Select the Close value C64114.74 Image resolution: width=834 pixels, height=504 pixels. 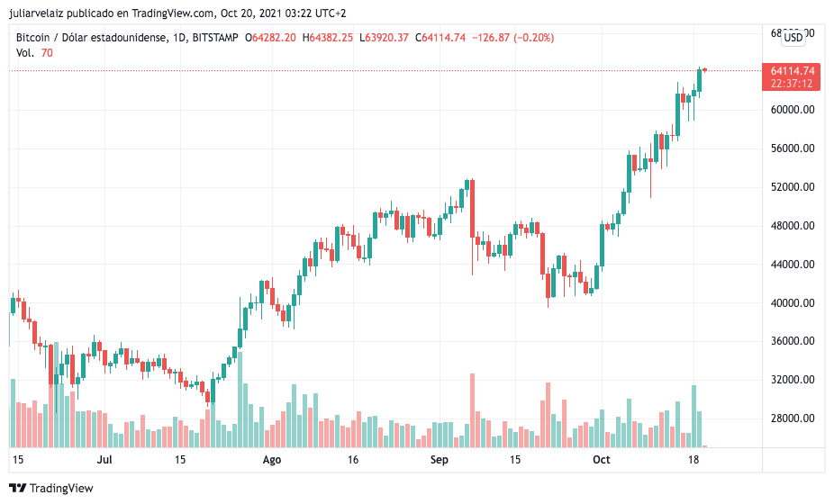tap(440, 38)
